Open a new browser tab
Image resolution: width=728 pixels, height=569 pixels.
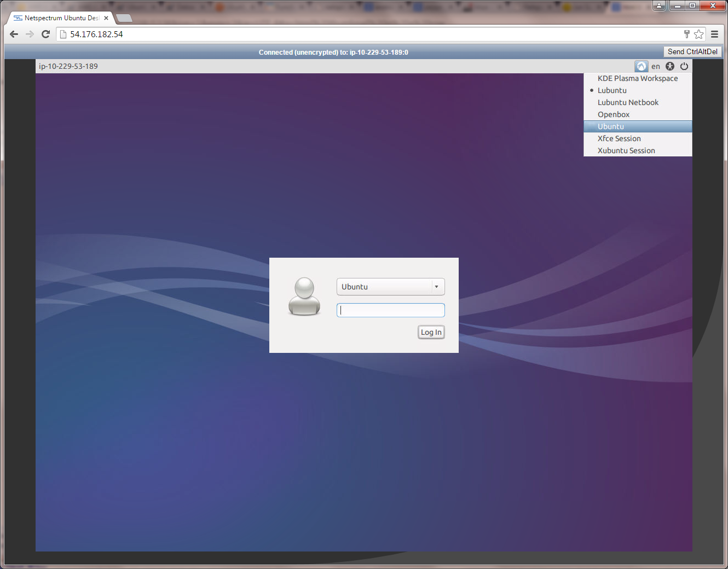[x=124, y=18]
